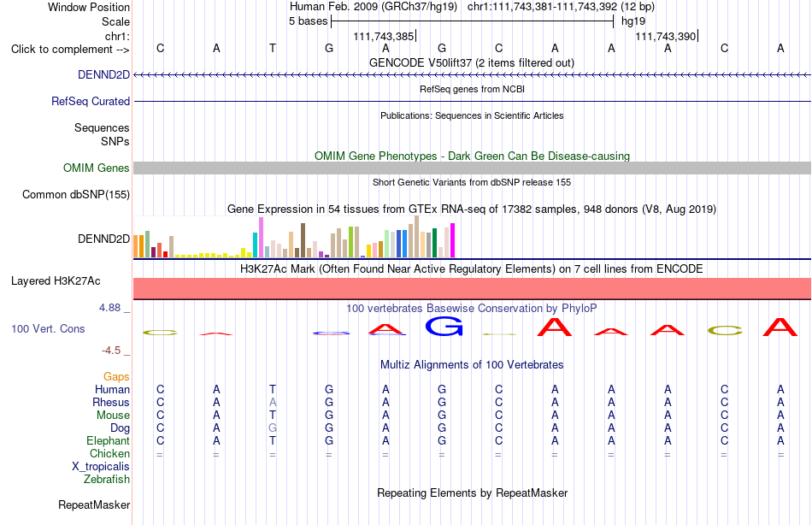Click the Rhesus species label
This screenshot has height=525, width=812.
click(x=111, y=402)
